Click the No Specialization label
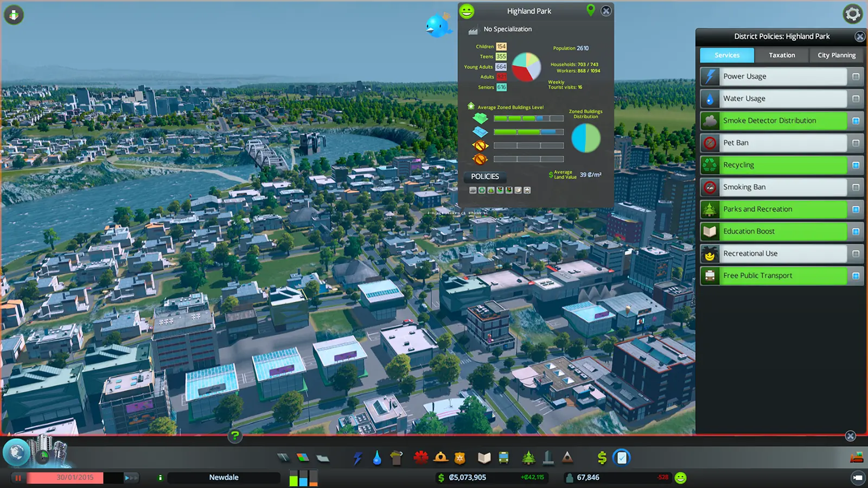The width and height of the screenshot is (868, 488). click(x=508, y=29)
